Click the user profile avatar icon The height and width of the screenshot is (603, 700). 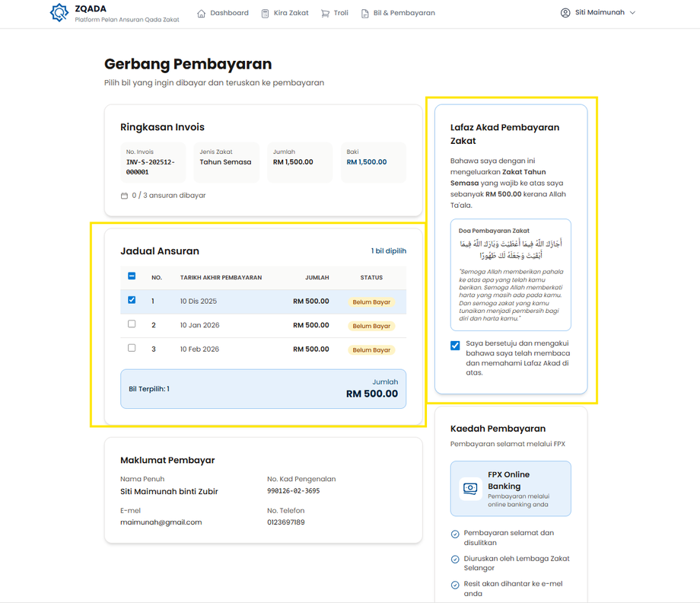pyautogui.click(x=565, y=12)
